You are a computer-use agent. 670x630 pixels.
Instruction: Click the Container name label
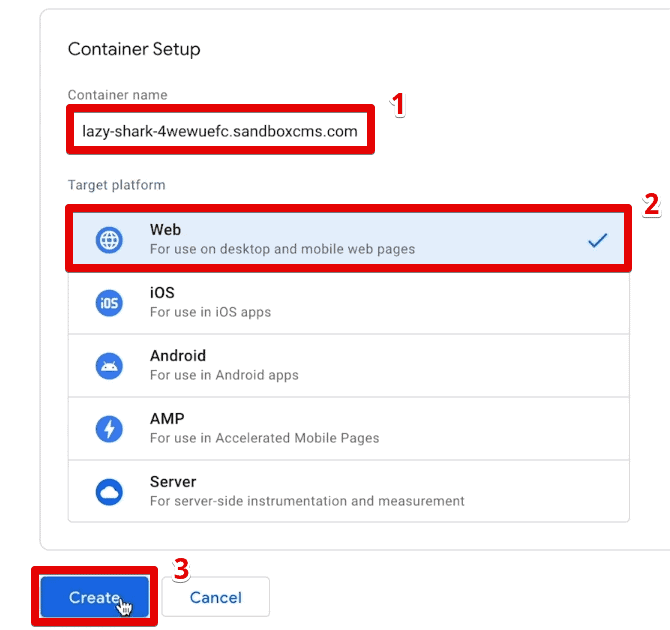click(118, 95)
